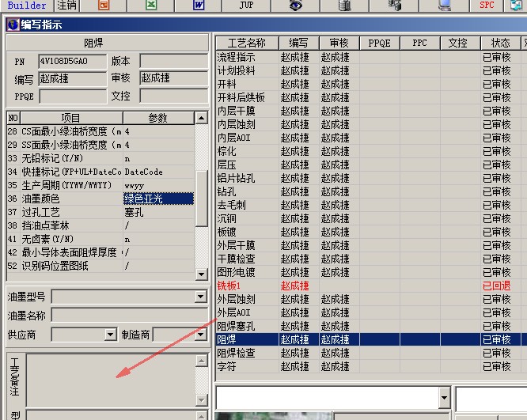
Task: Click the PPC column header
Action: click(x=420, y=43)
